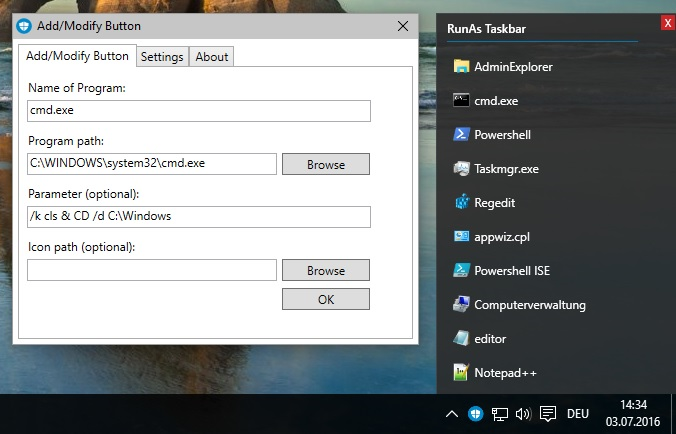Image resolution: width=676 pixels, height=434 pixels.
Task: Click the cmd.exe console icon in RunAs Taskbar
Action: click(x=461, y=100)
